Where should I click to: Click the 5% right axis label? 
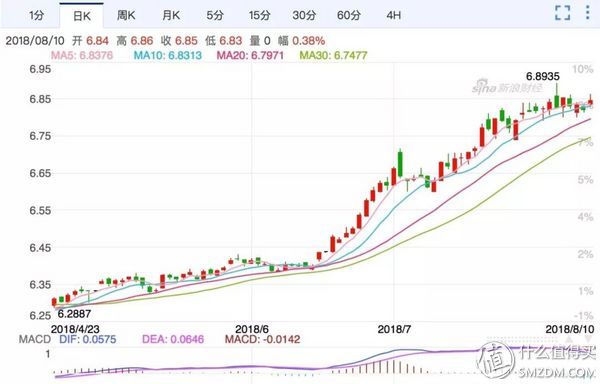(585, 179)
